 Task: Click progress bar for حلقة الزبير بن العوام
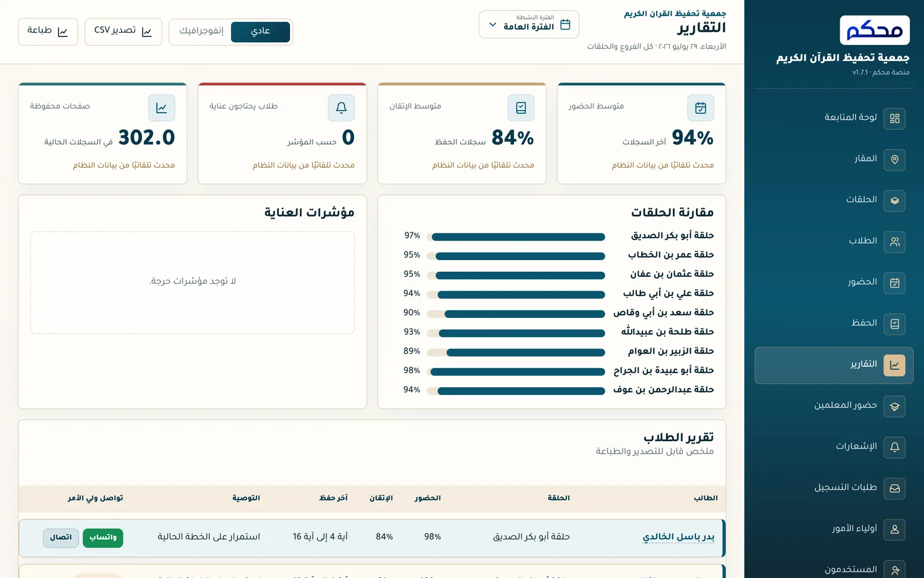pyautogui.click(x=515, y=353)
